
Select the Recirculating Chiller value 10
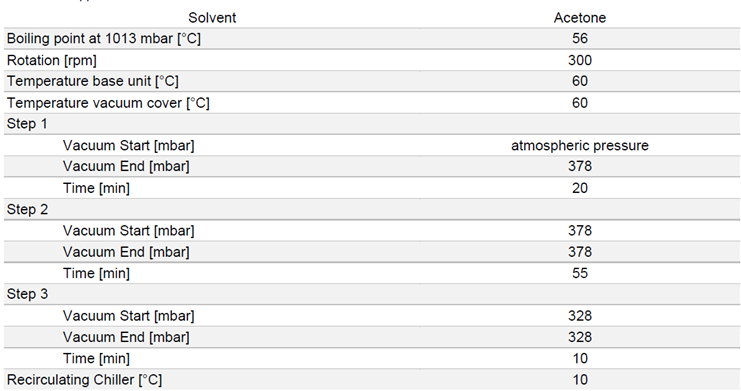coord(580,380)
